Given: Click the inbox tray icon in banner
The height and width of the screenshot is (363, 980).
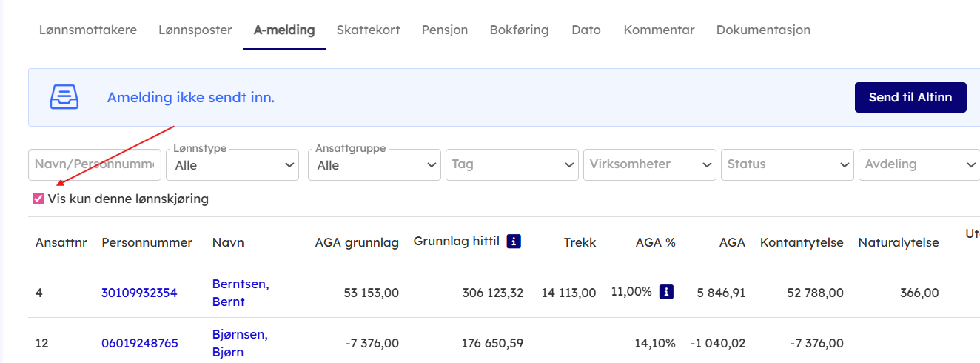Looking at the screenshot, I should pyautogui.click(x=64, y=97).
